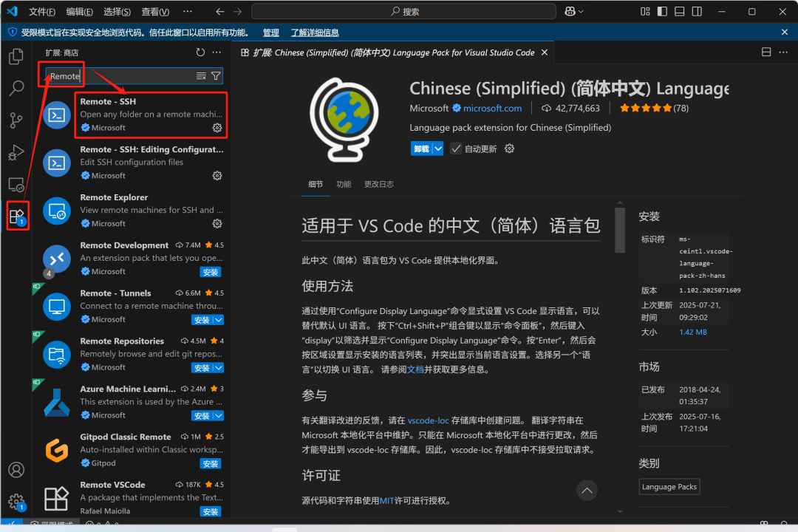Toggle the 自动更新 checkbox
798x532 pixels.
456,149
